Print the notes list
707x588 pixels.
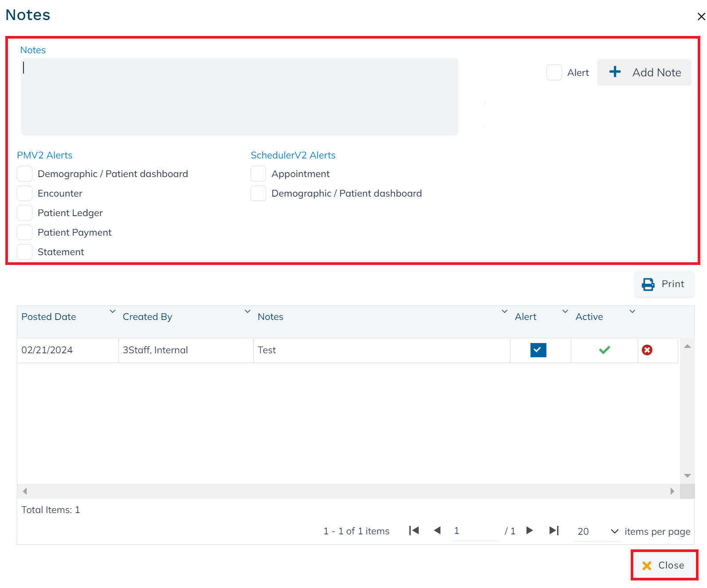pyautogui.click(x=664, y=284)
